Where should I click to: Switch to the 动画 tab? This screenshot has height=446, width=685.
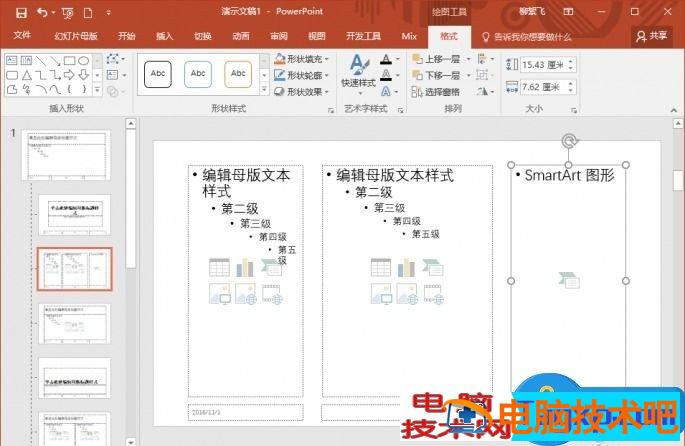point(241,36)
